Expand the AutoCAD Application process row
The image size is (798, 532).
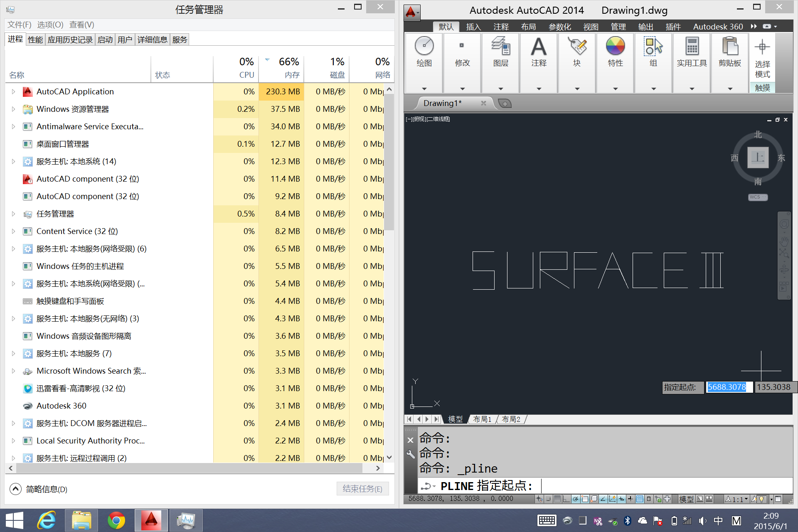coord(13,92)
